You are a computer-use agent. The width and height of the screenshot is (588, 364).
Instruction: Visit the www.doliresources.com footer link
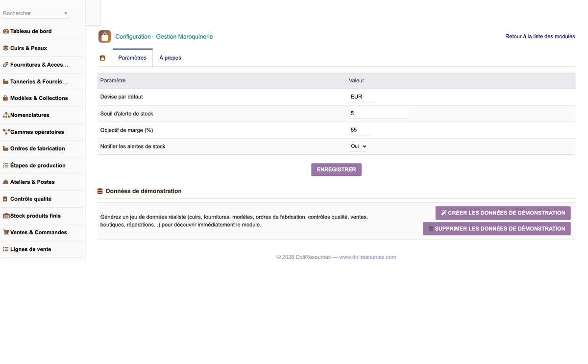(367, 257)
